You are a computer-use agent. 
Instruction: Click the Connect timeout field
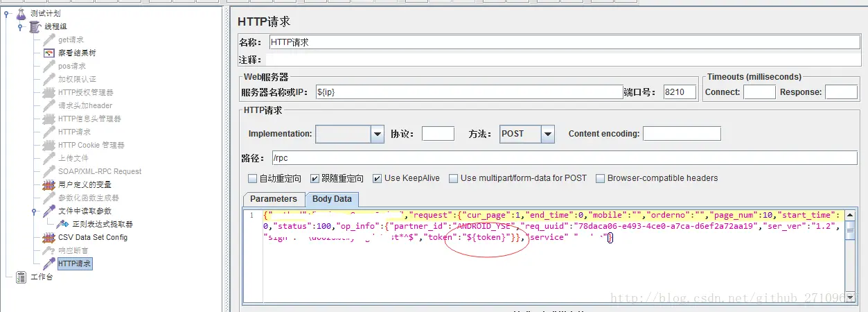point(759,92)
